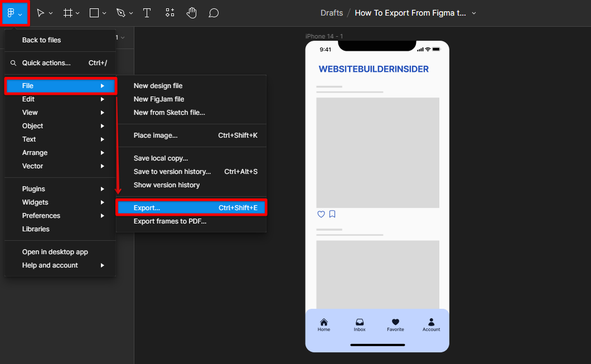Screen dimensions: 591x364
Task: Click Back to files
Action: 42,40
